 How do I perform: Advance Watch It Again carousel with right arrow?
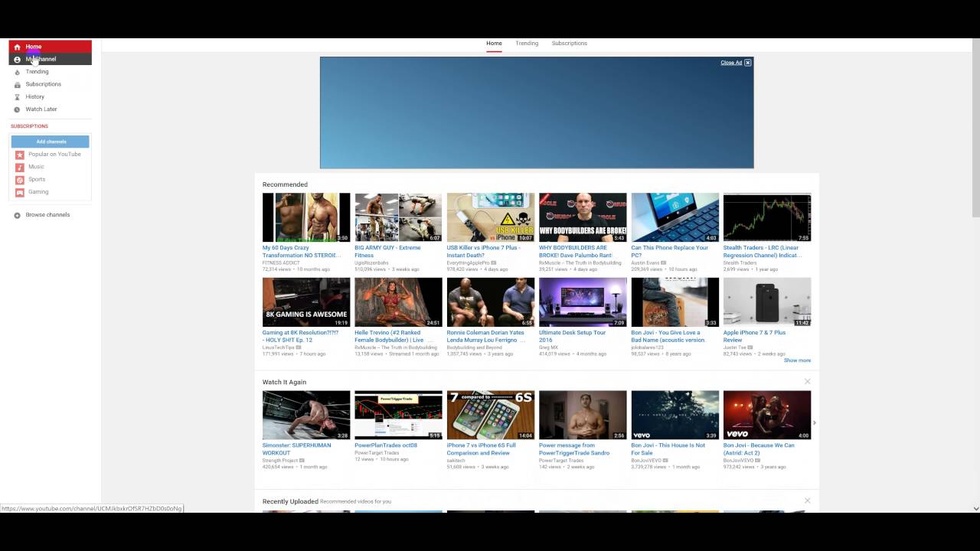814,422
